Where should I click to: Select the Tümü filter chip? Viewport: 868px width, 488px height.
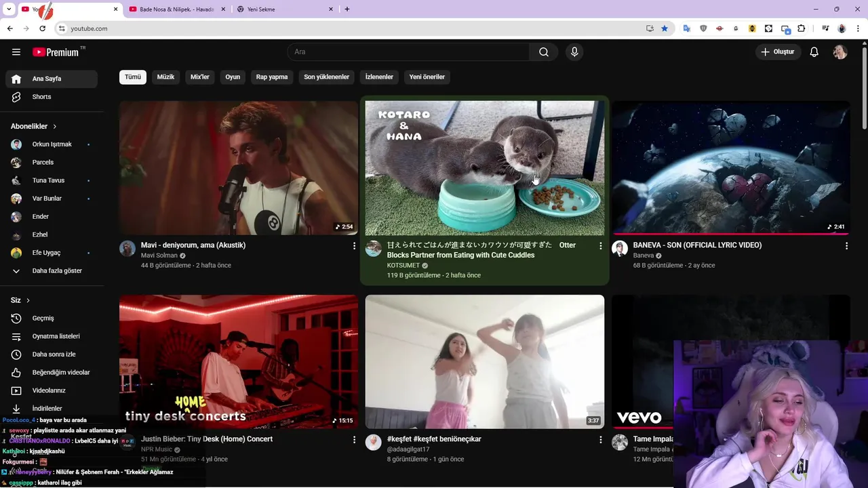pyautogui.click(x=133, y=77)
